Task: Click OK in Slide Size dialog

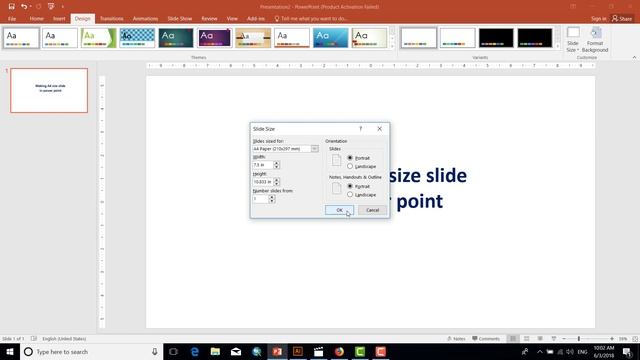Action: click(339, 210)
